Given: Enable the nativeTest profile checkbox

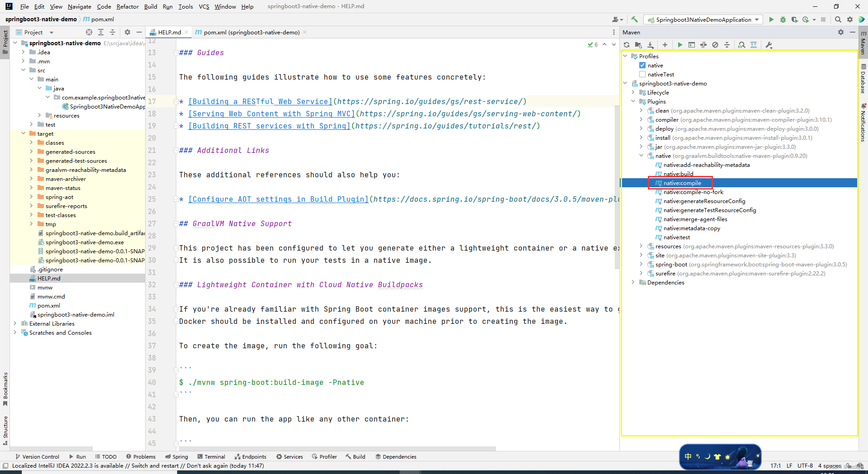Looking at the screenshot, I should point(642,74).
